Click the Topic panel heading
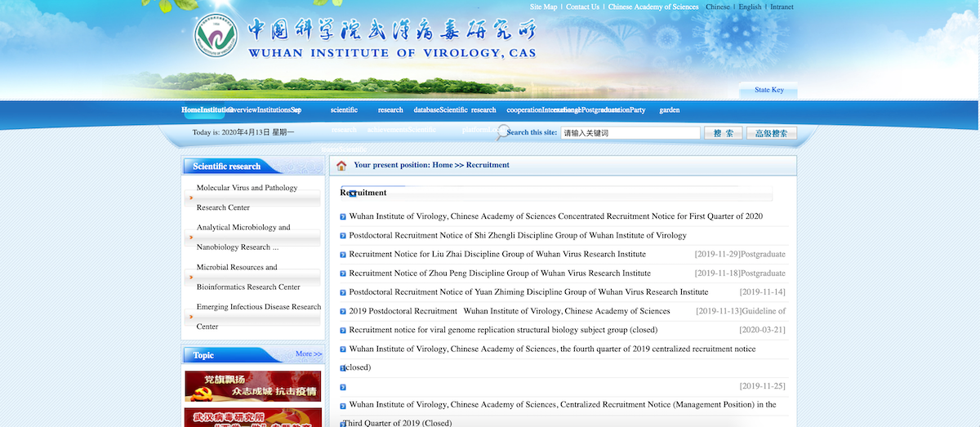This screenshot has width=980, height=427. tap(203, 355)
